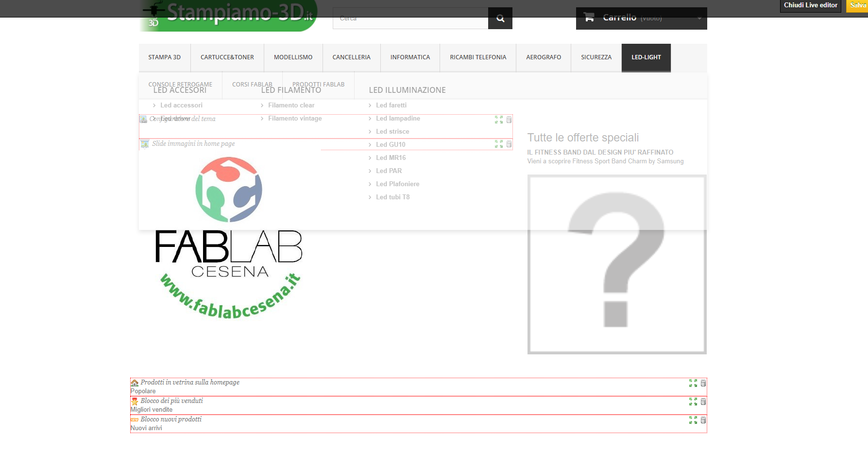Screen dimensions: 868x454
Task: Open the Filamento clear link
Action: pyautogui.click(x=291, y=105)
